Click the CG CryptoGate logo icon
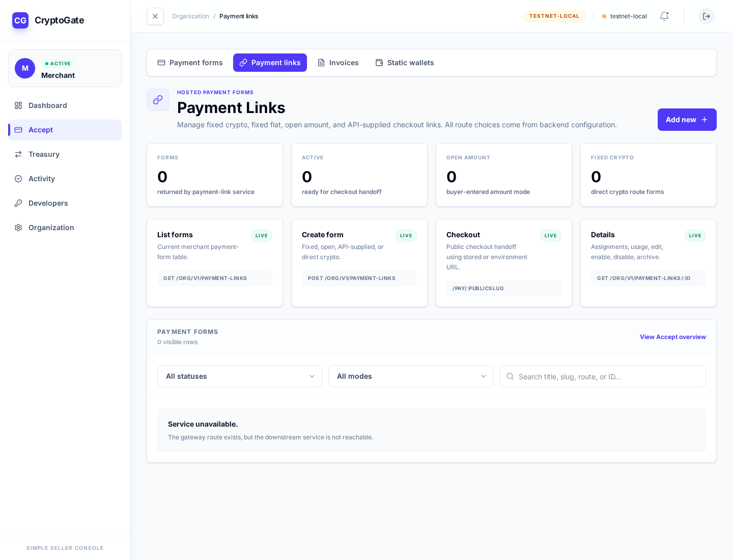 click(x=20, y=20)
